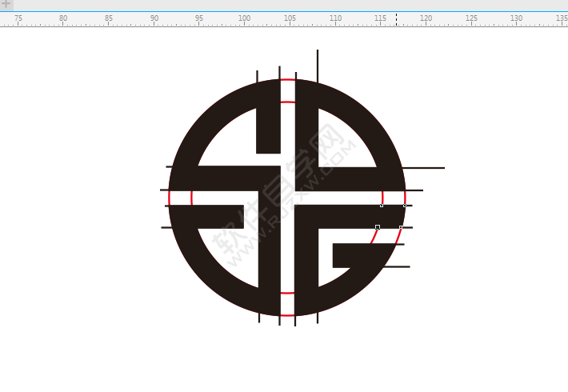Click the 75 mark on horizontal ruler
The image size is (568, 392).
tap(18, 18)
